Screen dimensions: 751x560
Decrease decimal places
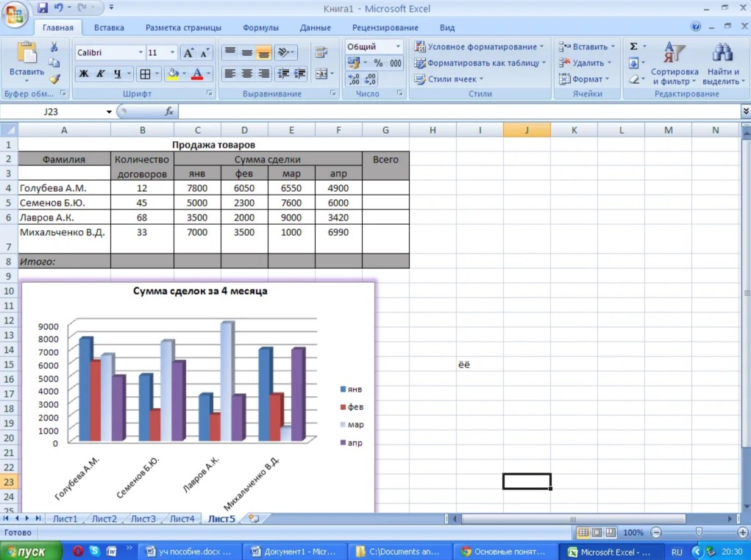coord(370,79)
